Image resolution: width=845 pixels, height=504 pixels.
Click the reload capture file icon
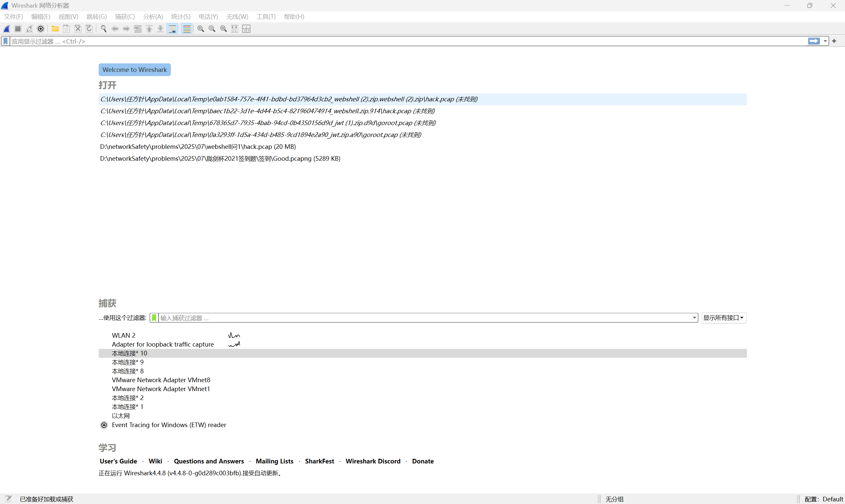89,29
